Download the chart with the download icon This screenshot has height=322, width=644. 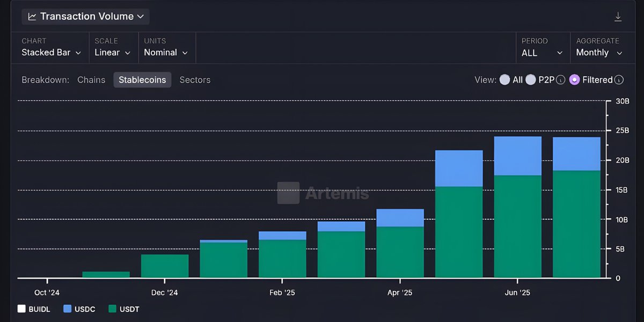tap(618, 17)
